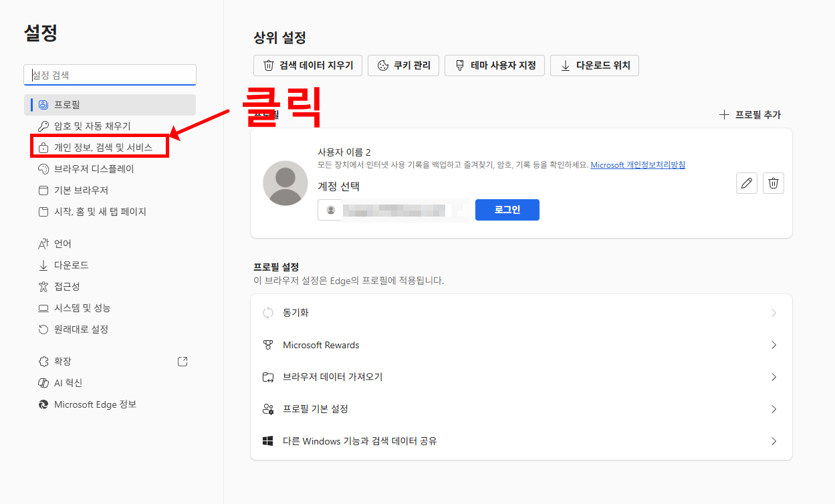Select 원래대로 설정 in the sidebar
Viewport: 835px width, 504px height.
click(x=111, y=330)
